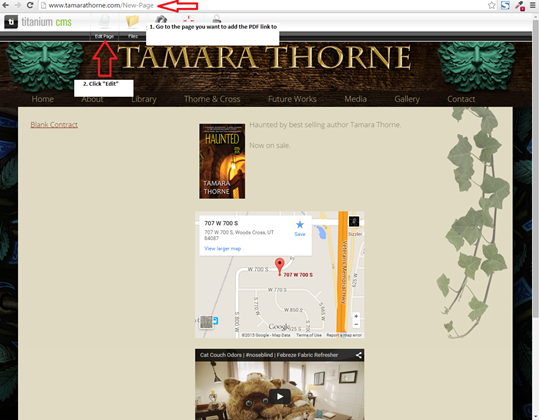Zoom out on the Google map
Image resolution: width=539 pixels, height=420 pixels.
(356, 324)
